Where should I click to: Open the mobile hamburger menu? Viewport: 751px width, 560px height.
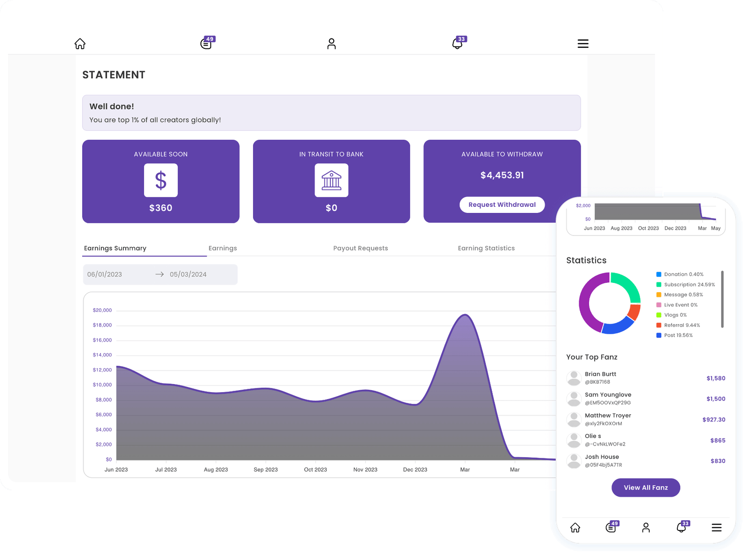coord(717,528)
